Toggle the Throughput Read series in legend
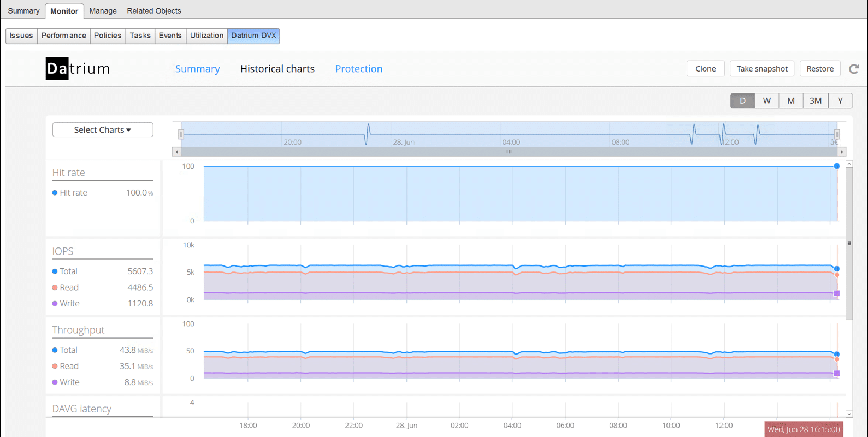Image resolution: width=868 pixels, height=437 pixels. point(66,366)
